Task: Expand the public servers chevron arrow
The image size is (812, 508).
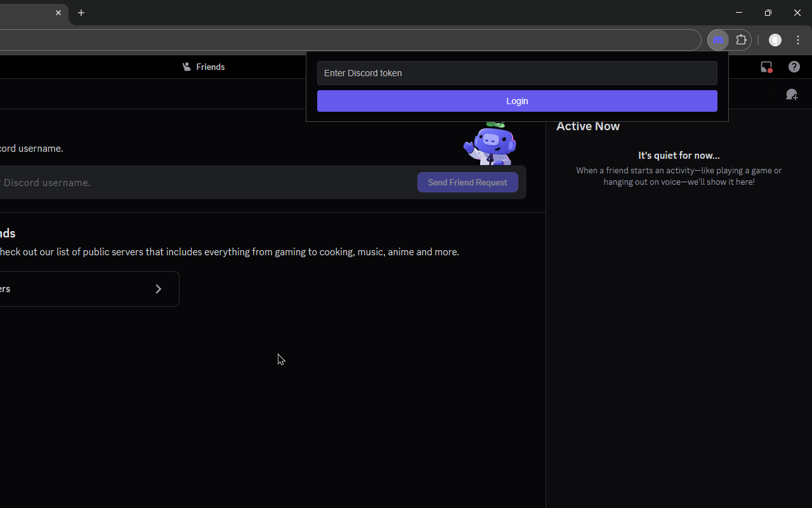Action: [x=159, y=289]
